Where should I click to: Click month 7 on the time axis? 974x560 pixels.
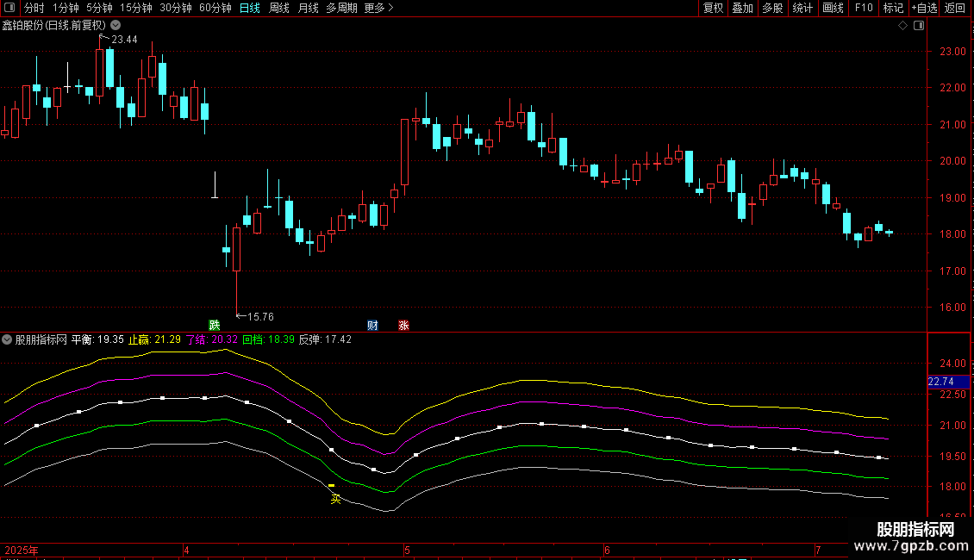click(x=818, y=550)
